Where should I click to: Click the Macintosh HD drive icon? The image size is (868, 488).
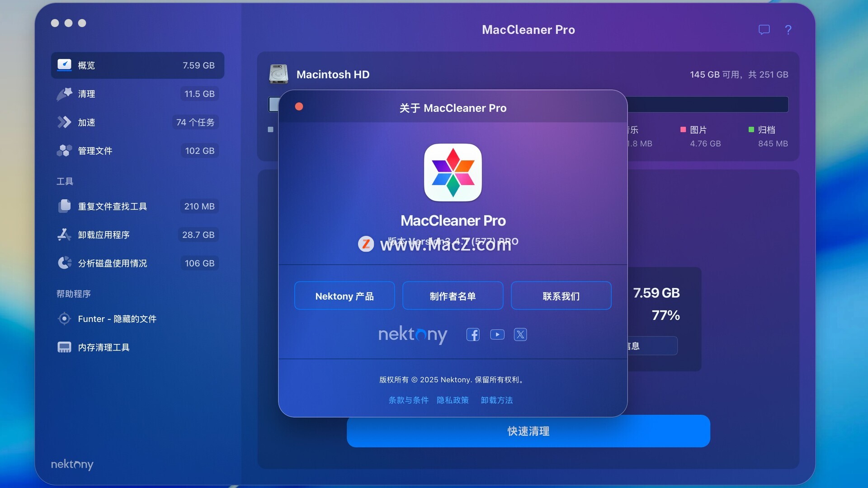[x=278, y=74]
